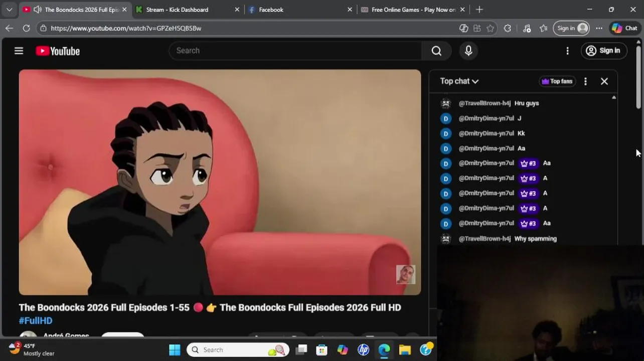Open Microsoft Store from the taskbar
This screenshot has width=644, height=361.
click(x=322, y=350)
